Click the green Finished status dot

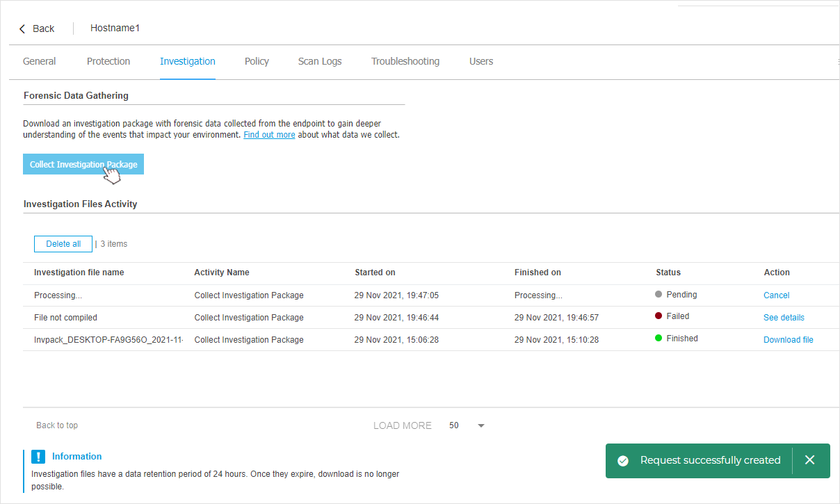coord(659,339)
